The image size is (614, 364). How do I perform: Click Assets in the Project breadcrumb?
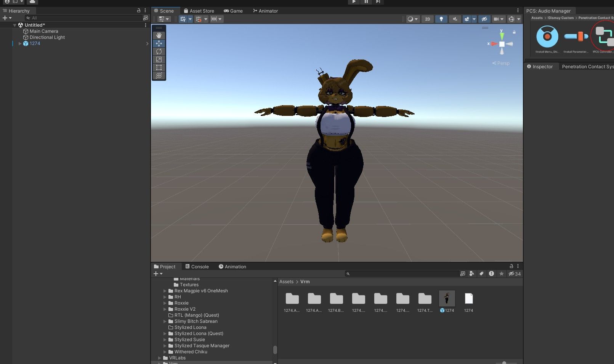click(x=286, y=282)
